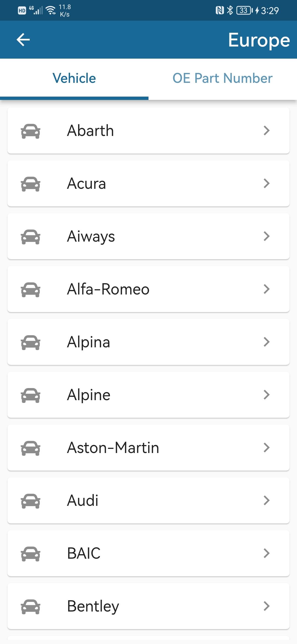Open Alpine using the right chevron
Image resolution: width=297 pixels, height=644 pixels.
[x=266, y=395]
